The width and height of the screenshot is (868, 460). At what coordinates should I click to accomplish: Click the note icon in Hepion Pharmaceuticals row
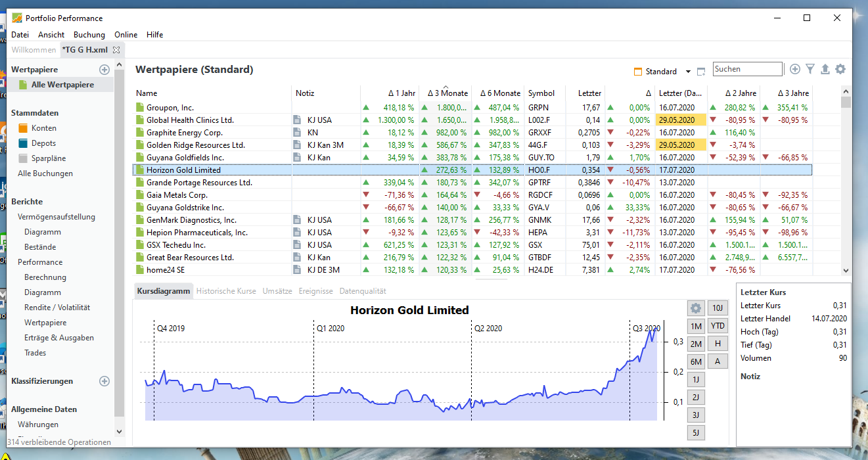click(x=297, y=233)
